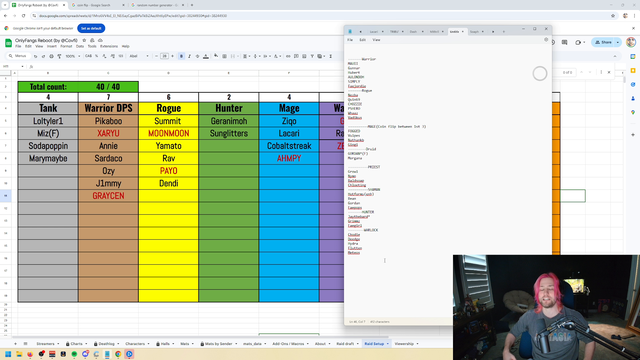Viewport: 640px width, 360px height.
Task: Select the GRAYCEN cell
Action: 108,196
